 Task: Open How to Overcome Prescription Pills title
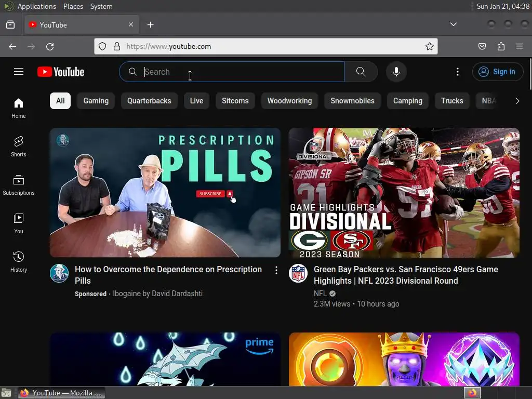click(x=168, y=275)
